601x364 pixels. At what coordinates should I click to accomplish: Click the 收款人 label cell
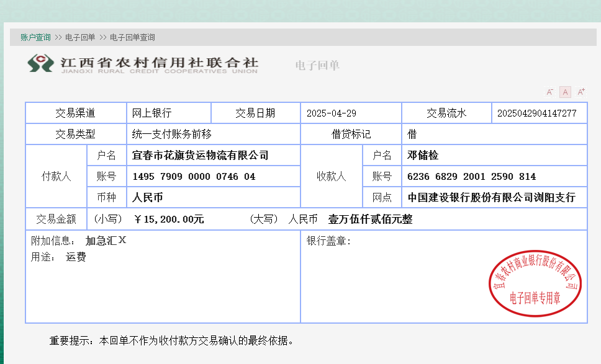pyautogui.click(x=332, y=177)
